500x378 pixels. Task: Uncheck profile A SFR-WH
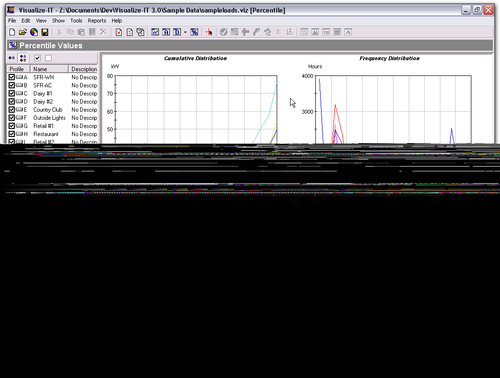12,77
